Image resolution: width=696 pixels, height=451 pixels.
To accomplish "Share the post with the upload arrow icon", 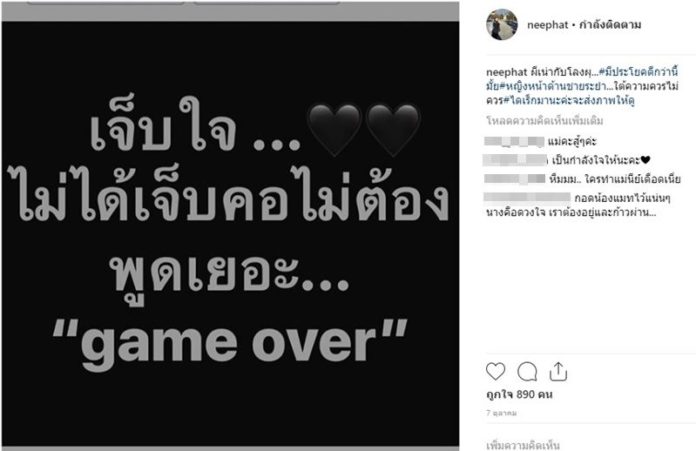I will tap(558, 372).
